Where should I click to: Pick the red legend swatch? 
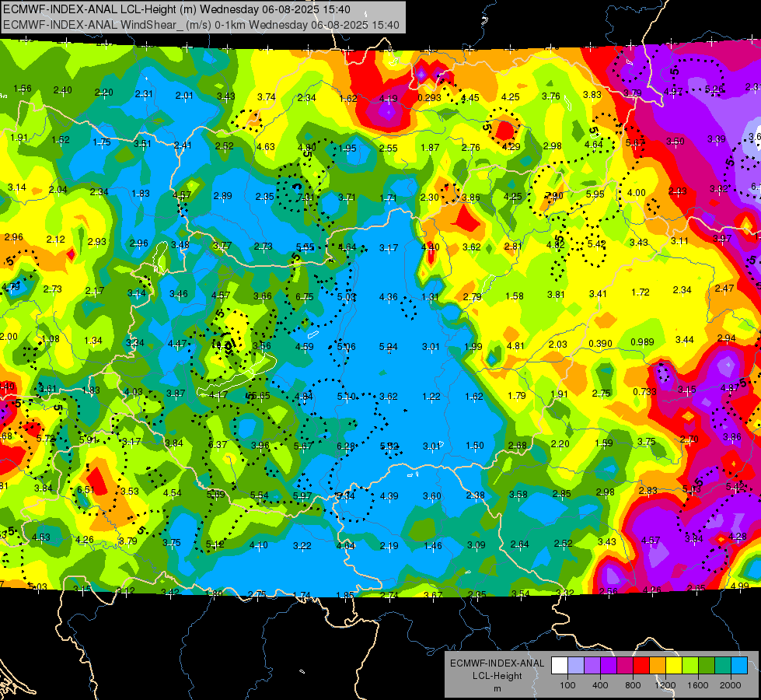[641, 666]
